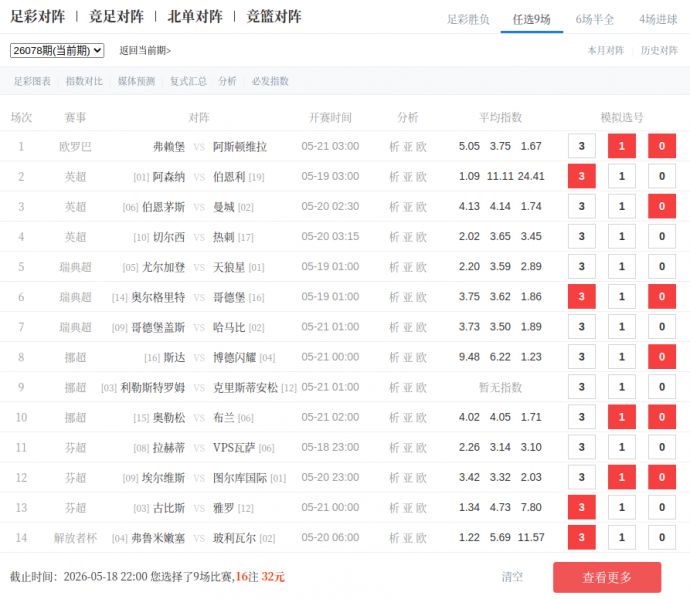Click the 清空 clear link
This screenshot has width=690, height=599.
(512, 577)
